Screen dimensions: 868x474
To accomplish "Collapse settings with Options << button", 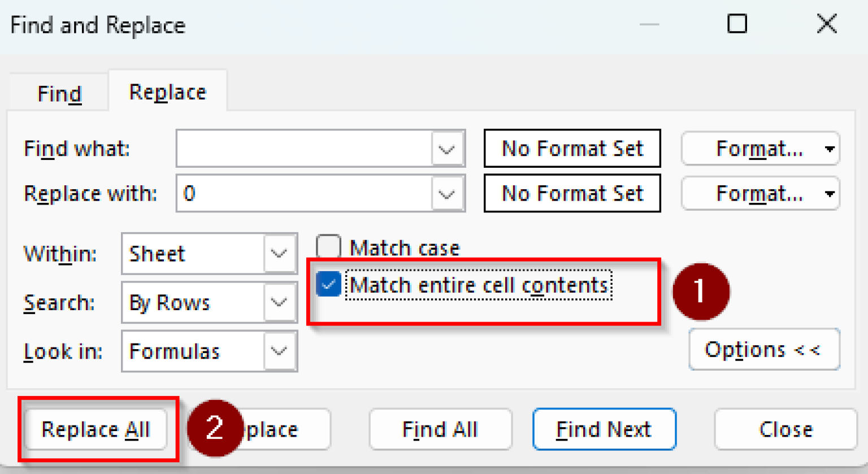I will point(763,350).
